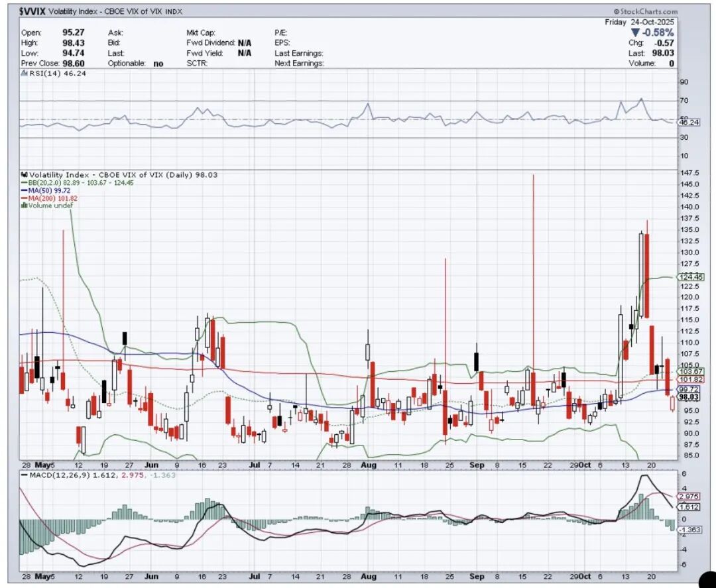This screenshot has width=716, height=588.
Task: Select the Low value 94.74
Action: [73, 53]
